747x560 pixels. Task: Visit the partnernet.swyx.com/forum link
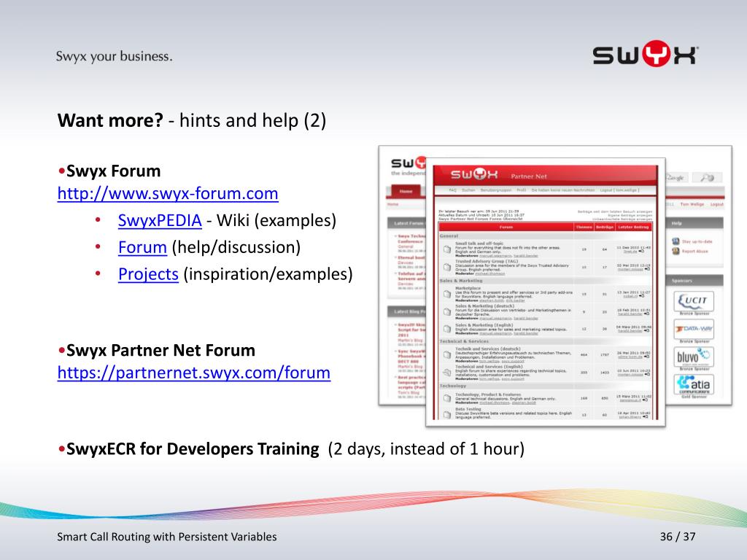pyautogui.click(x=194, y=373)
